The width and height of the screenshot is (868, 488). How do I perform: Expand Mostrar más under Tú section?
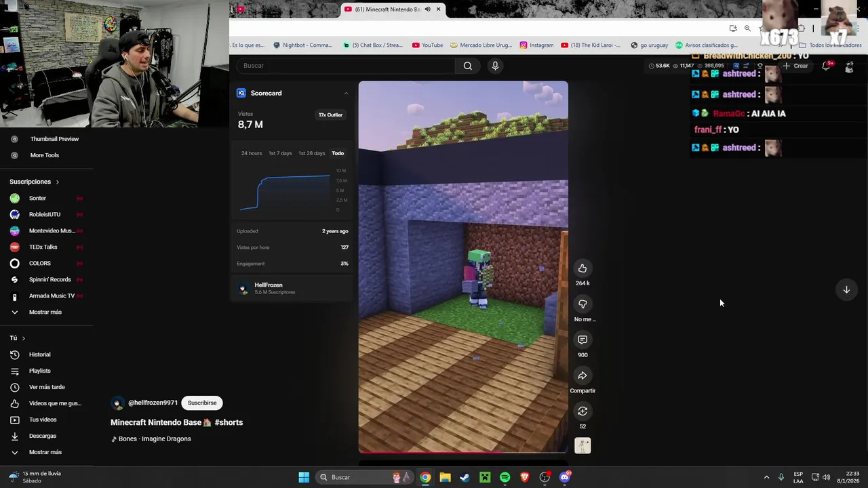click(45, 452)
